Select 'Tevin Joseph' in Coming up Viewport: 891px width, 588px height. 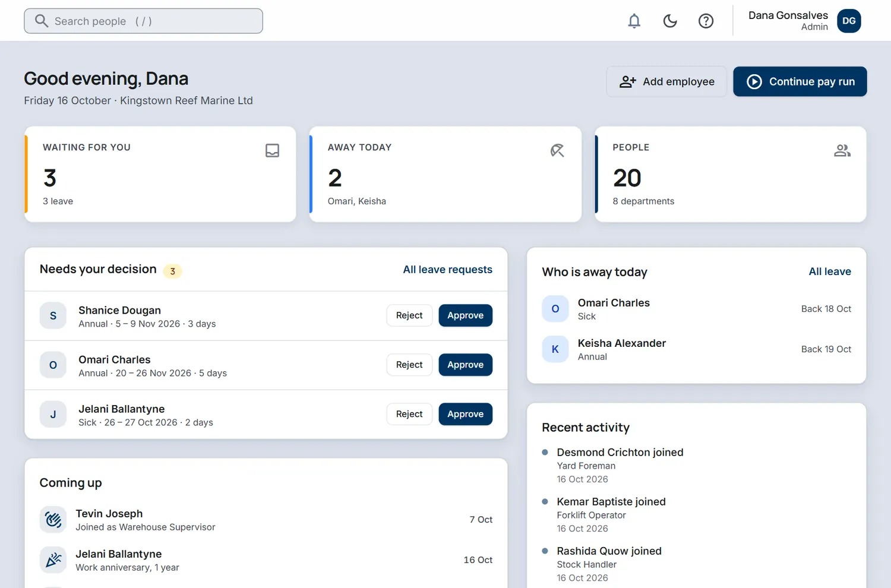[109, 514]
